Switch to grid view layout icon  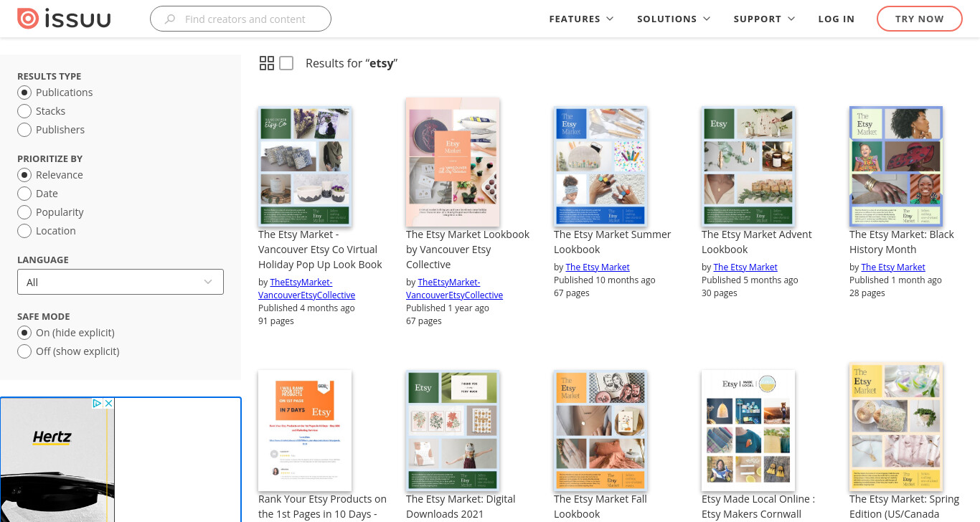click(267, 63)
